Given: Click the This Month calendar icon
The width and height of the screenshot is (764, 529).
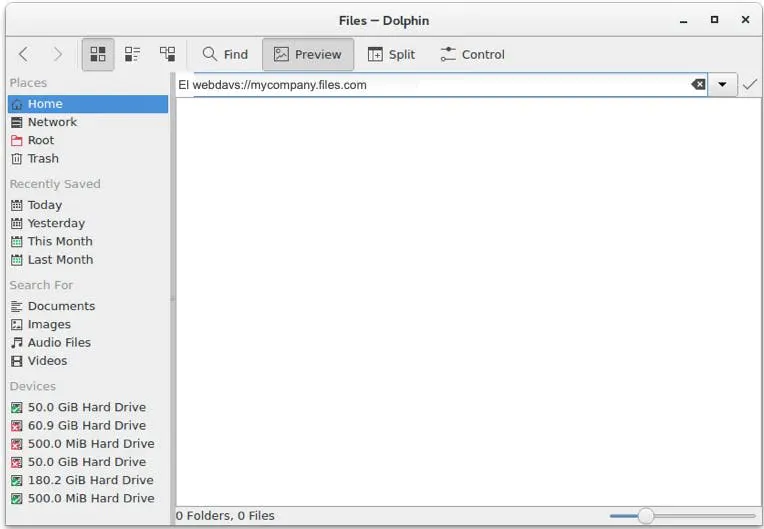Looking at the screenshot, I should click(x=17, y=242).
